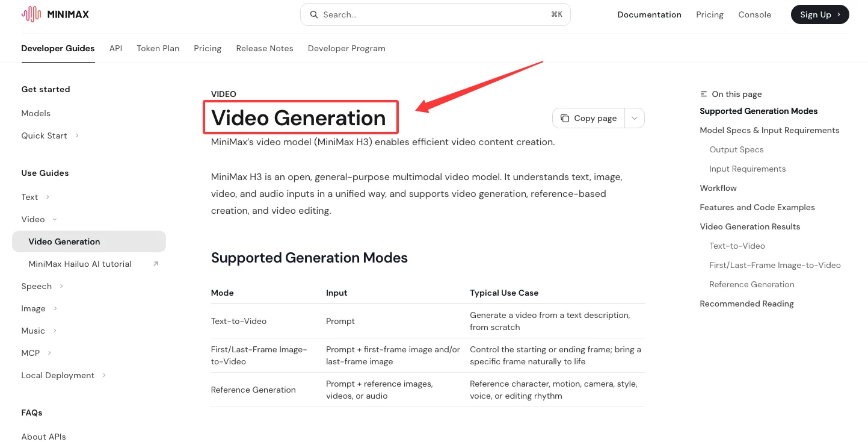Jump to Supported Generation Modes section
Image resolution: width=868 pixels, height=442 pixels.
(759, 111)
